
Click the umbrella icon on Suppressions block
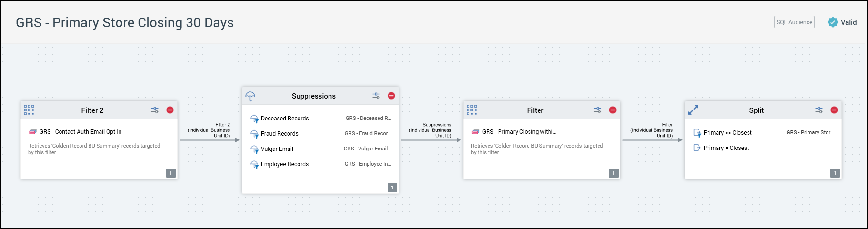tap(250, 96)
